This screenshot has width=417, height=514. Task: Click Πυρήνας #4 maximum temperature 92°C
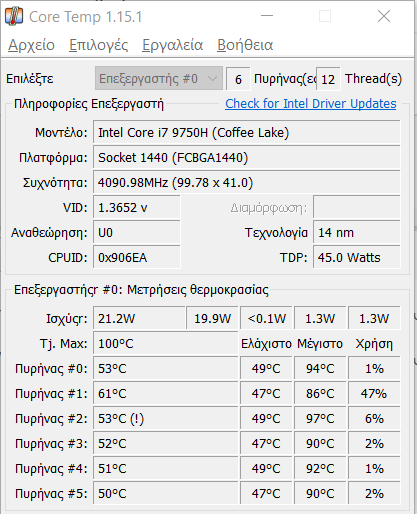point(320,468)
